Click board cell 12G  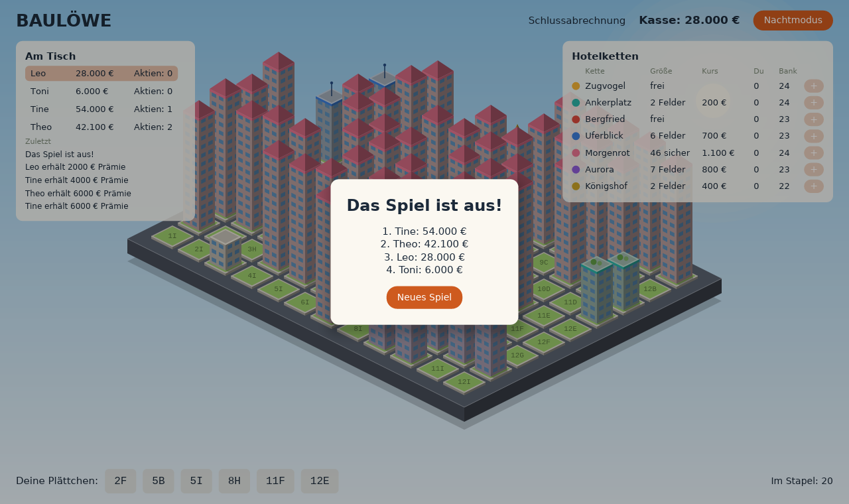pyautogui.click(x=517, y=355)
